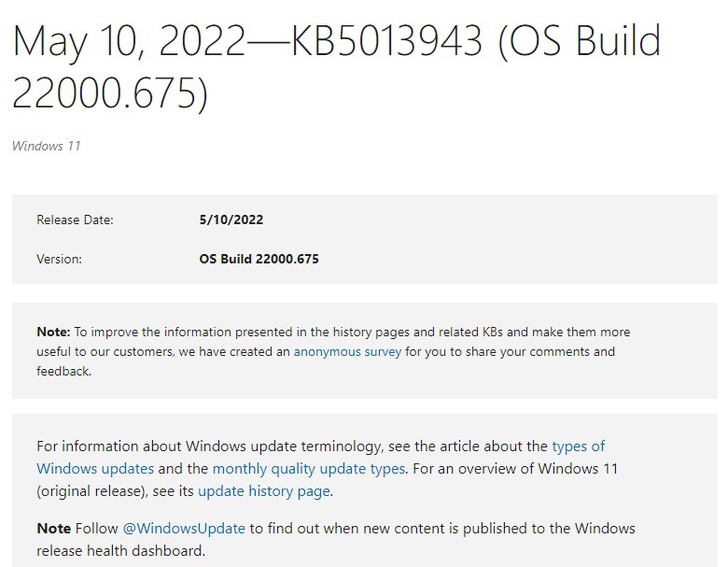
Task: Open the anonymous survey link
Action: click(x=347, y=351)
